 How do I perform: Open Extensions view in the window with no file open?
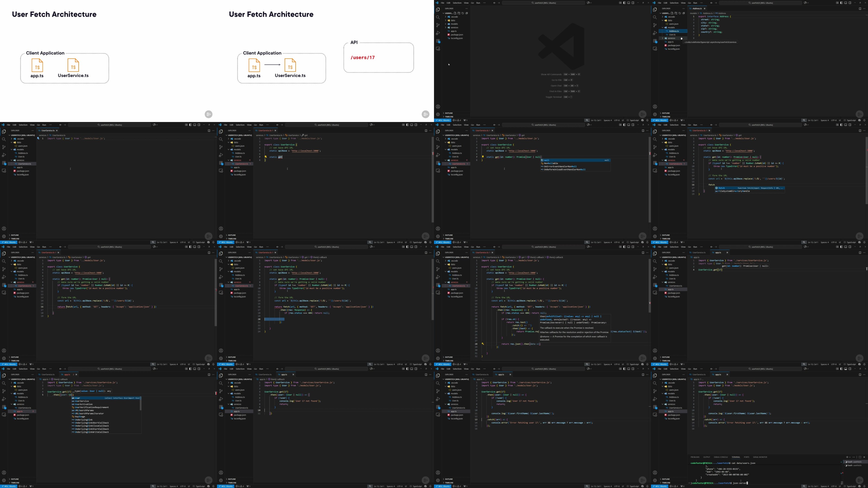(x=438, y=41)
